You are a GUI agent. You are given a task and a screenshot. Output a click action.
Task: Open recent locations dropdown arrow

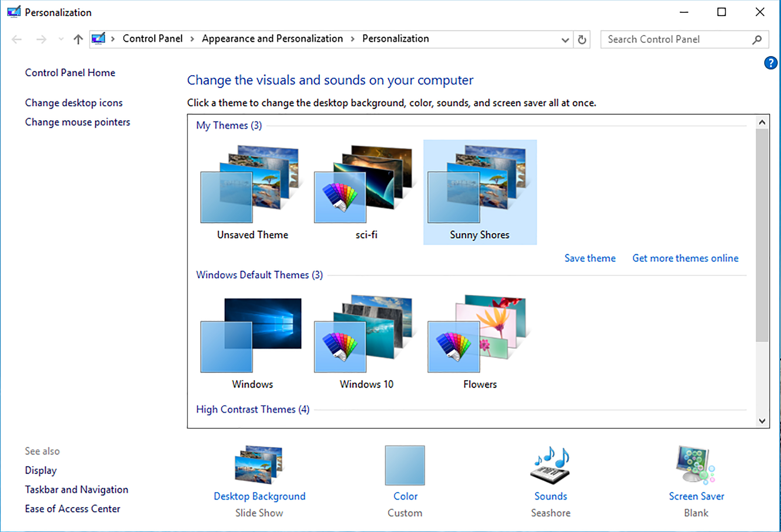pyautogui.click(x=61, y=39)
